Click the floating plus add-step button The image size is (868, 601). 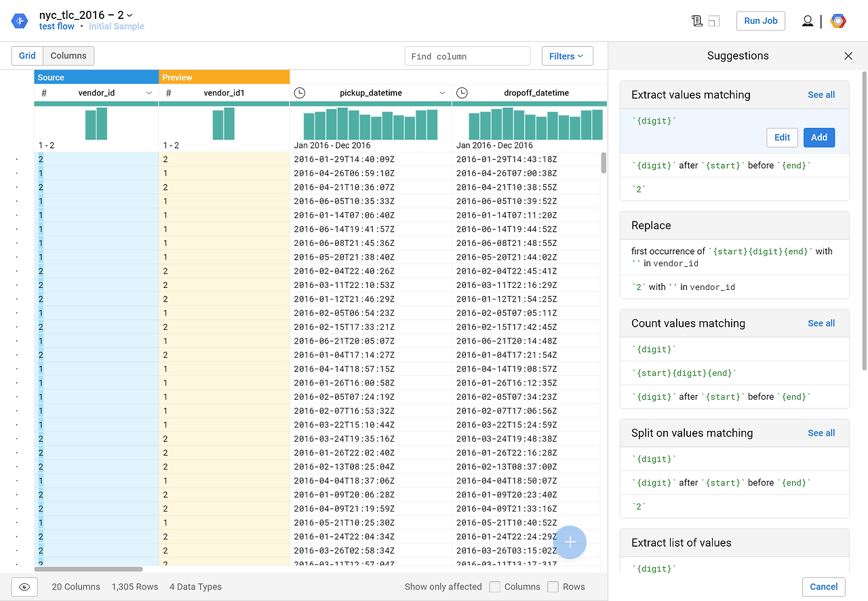click(570, 542)
